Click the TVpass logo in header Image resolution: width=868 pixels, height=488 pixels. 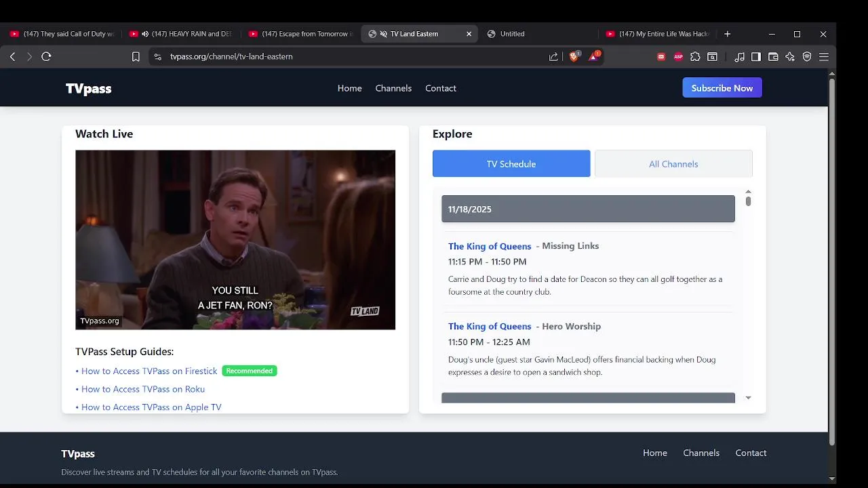coord(88,89)
